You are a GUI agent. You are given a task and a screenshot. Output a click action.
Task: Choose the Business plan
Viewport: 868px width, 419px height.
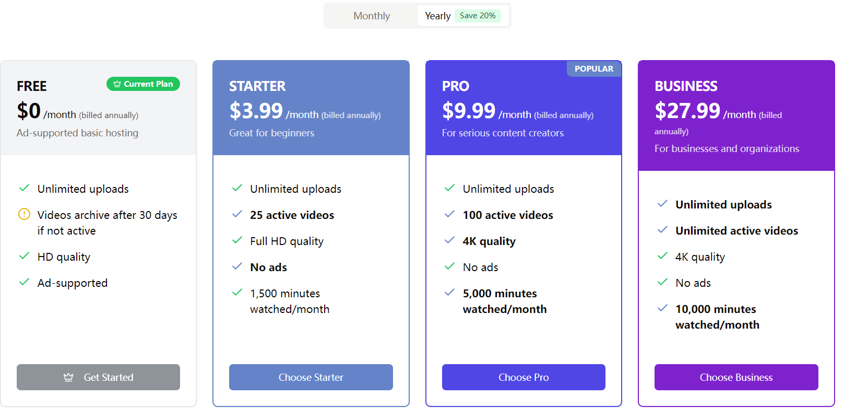(x=736, y=377)
